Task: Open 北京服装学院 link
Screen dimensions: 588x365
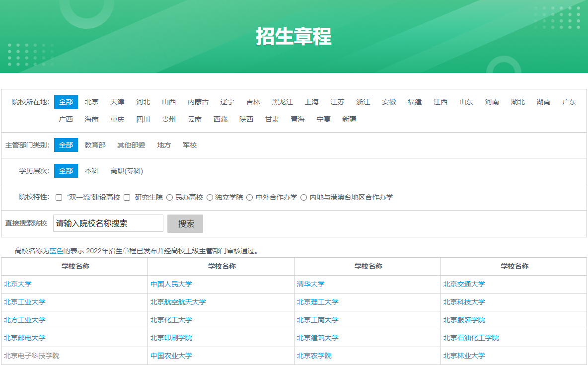Action: point(464,320)
